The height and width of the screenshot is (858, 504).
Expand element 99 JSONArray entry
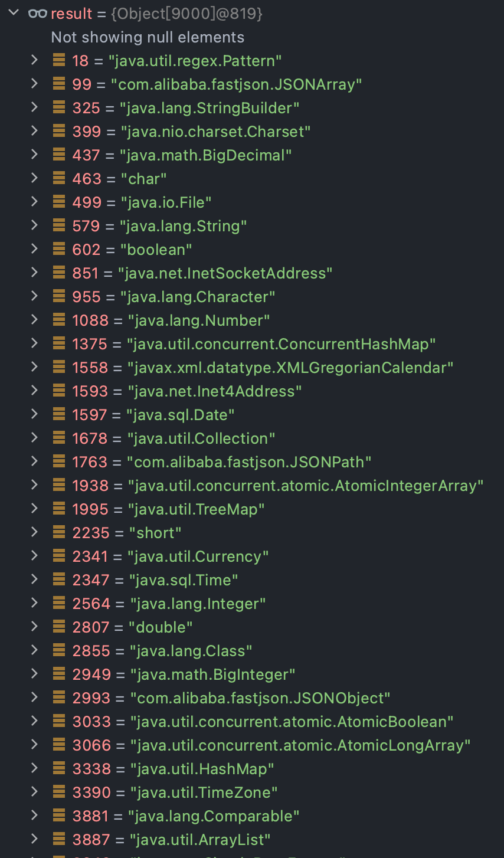pos(34,84)
